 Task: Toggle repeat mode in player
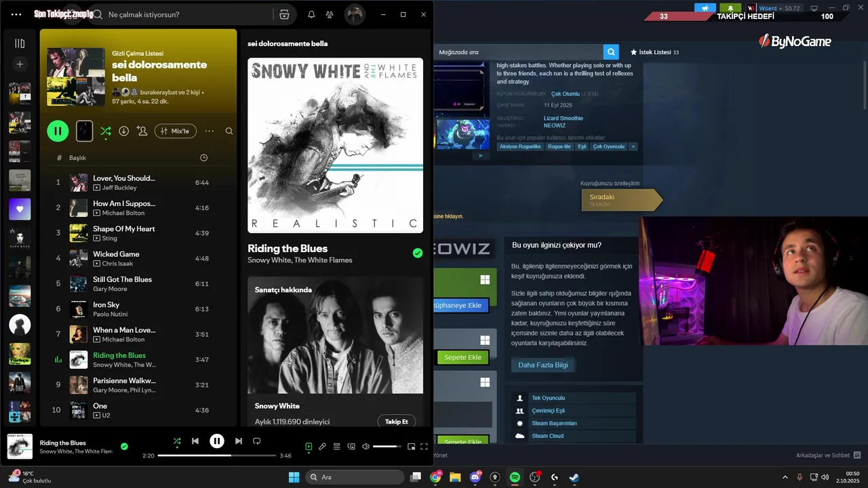(x=256, y=441)
